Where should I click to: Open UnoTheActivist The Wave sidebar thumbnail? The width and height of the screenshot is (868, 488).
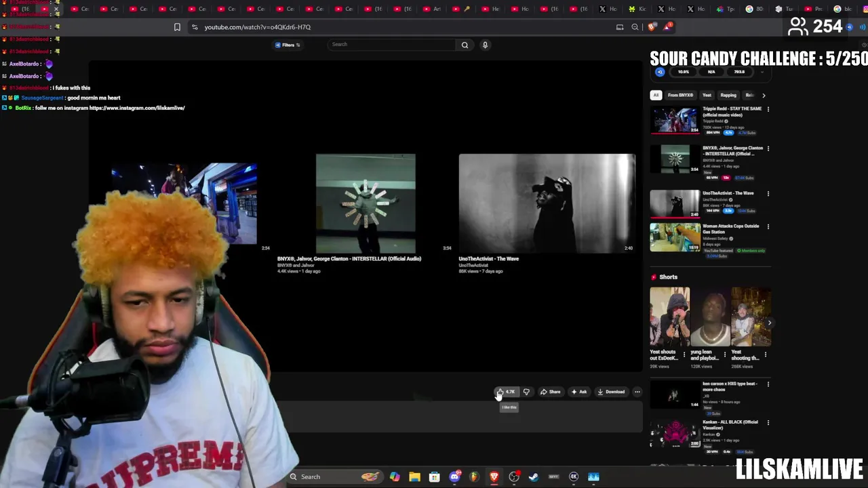674,204
